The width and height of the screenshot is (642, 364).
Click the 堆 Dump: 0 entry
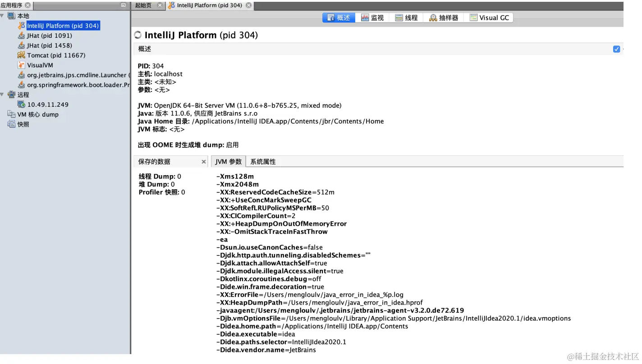tap(157, 184)
